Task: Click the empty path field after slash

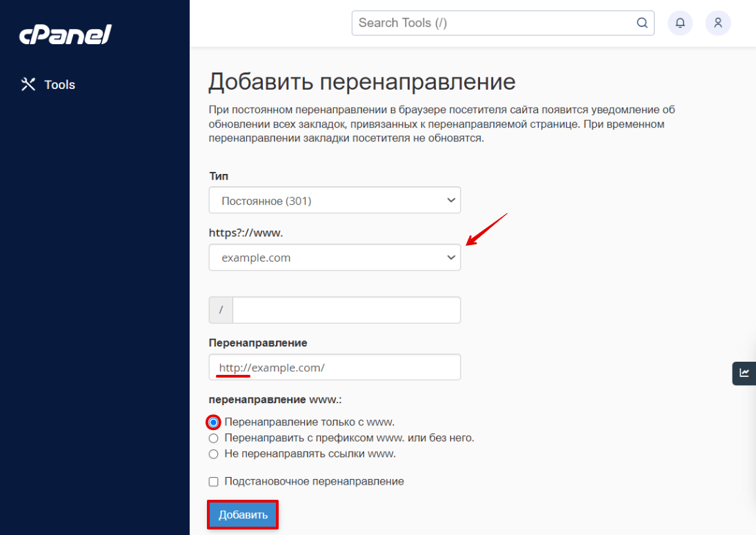Action: coord(346,310)
